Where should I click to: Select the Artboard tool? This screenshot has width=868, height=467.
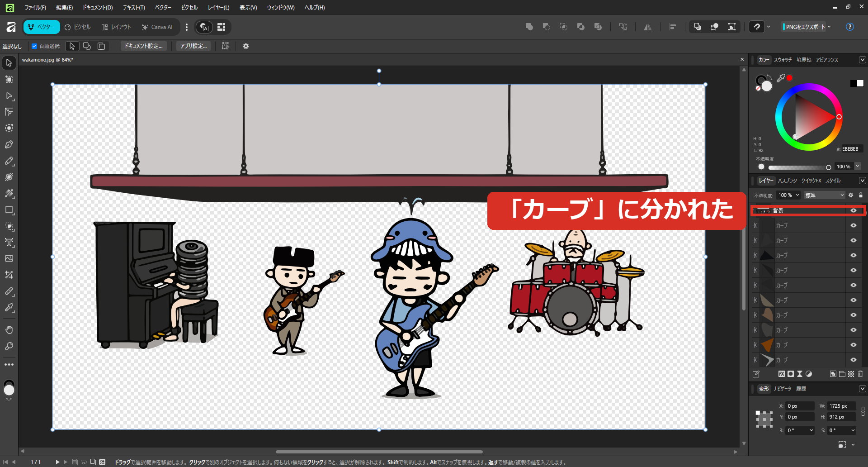9,79
